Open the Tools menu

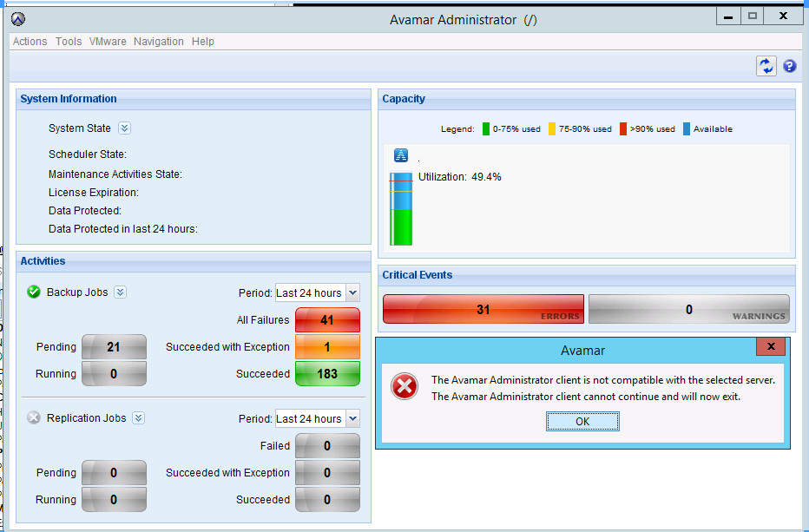tap(69, 42)
